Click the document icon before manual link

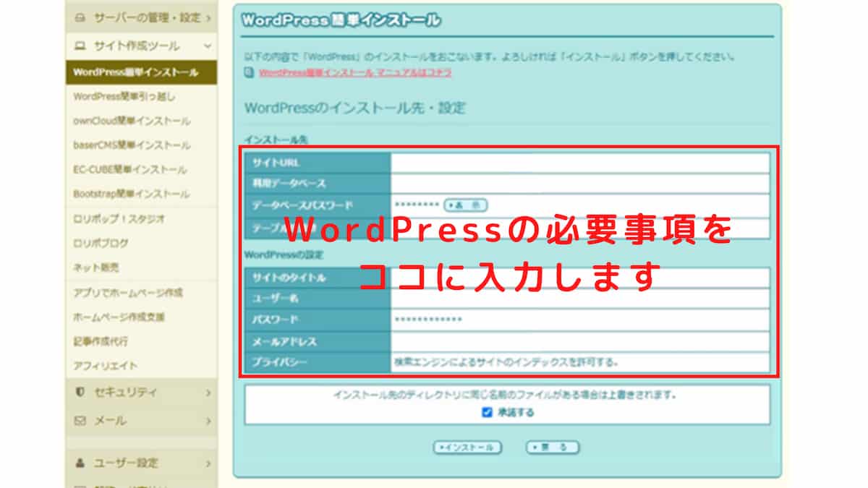click(249, 72)
